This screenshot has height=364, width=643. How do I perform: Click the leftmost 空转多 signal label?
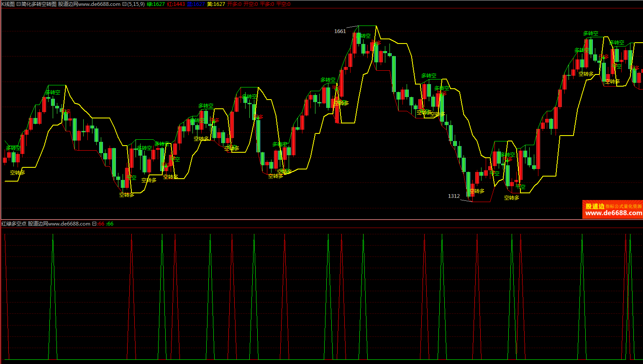pos(18,173)
